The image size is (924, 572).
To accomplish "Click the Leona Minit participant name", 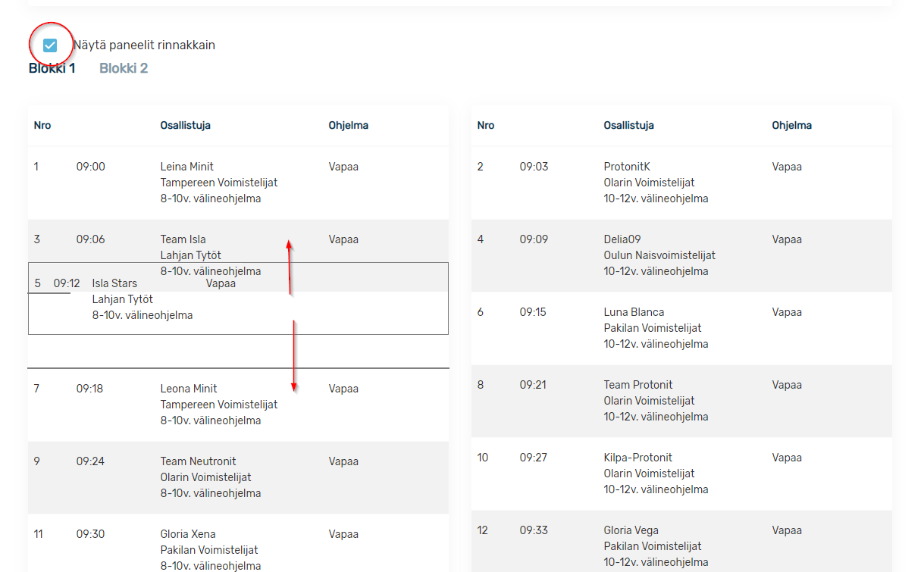I will 189,389.
